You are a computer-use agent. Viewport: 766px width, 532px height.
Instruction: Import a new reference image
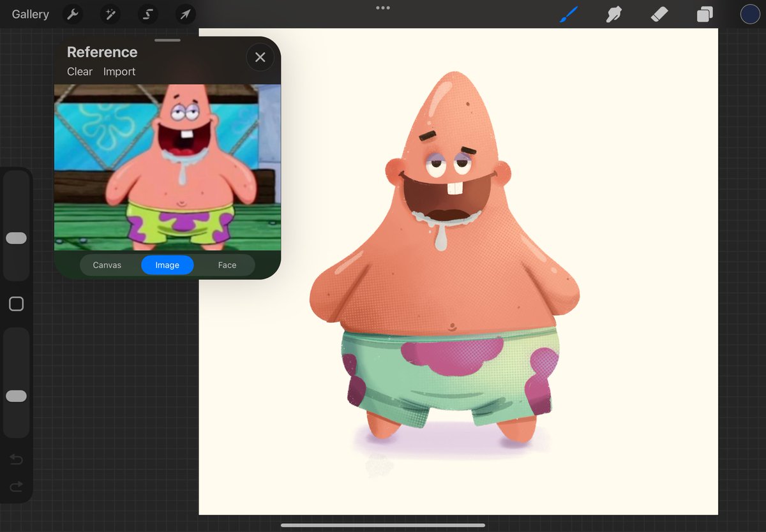[119, 71]
